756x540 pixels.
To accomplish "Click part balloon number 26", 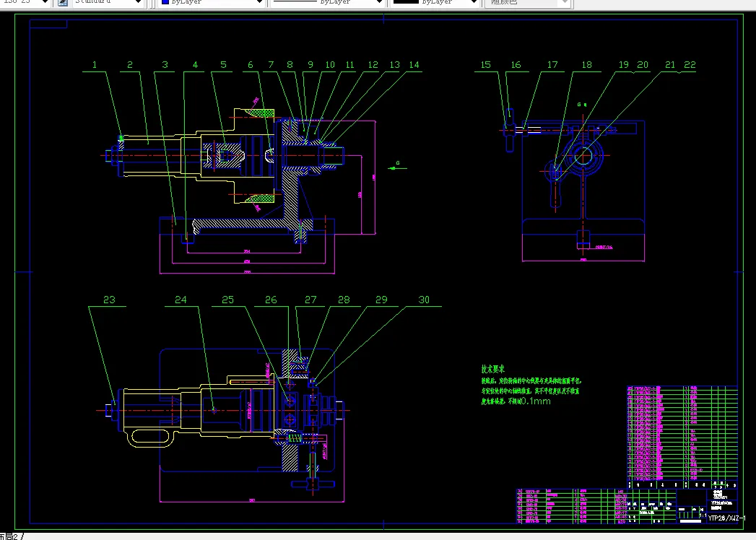I will [271, 300].
